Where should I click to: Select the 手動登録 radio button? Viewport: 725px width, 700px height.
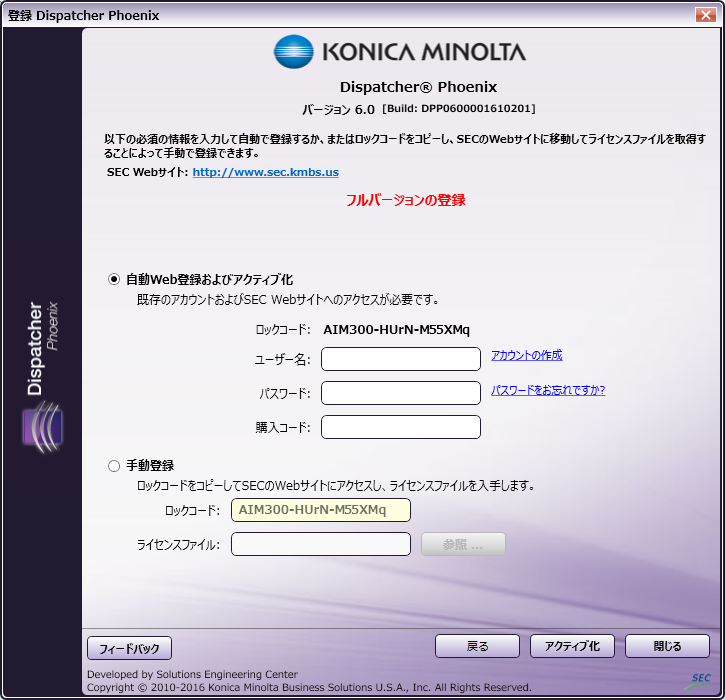pyautogui.click(x=114, y=466)
